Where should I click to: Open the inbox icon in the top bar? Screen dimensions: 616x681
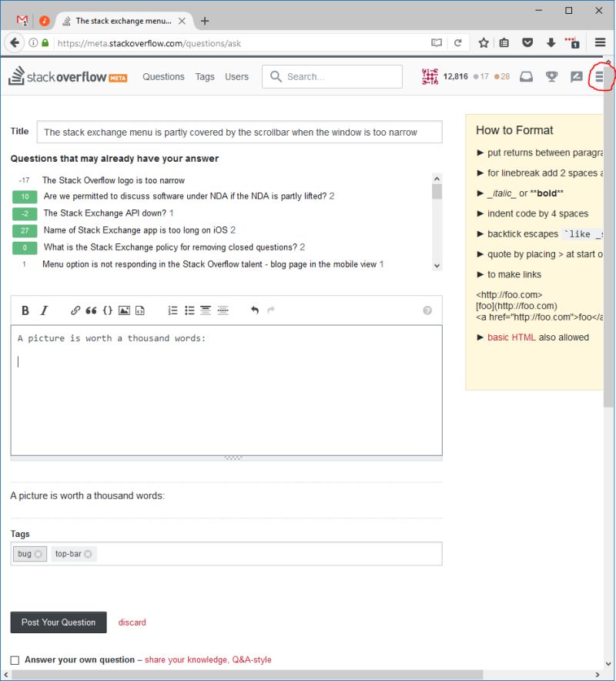[x=527, y=76]
